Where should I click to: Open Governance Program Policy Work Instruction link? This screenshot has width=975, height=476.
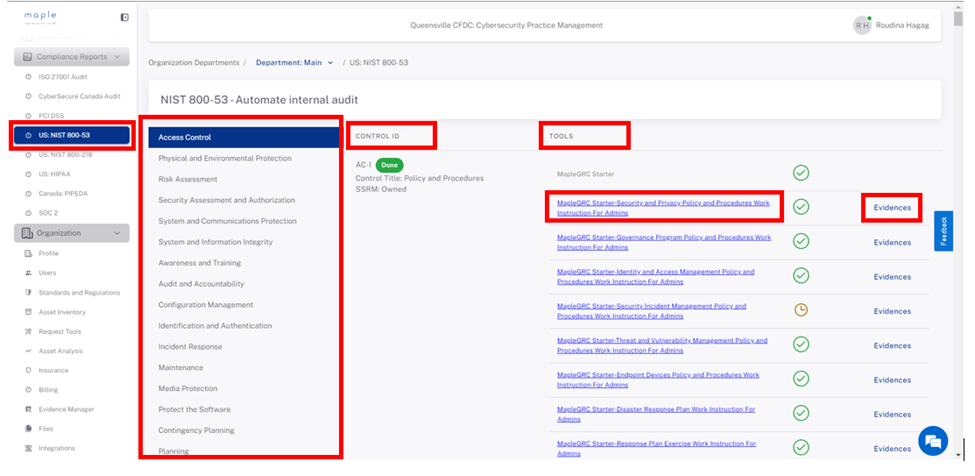664,242
